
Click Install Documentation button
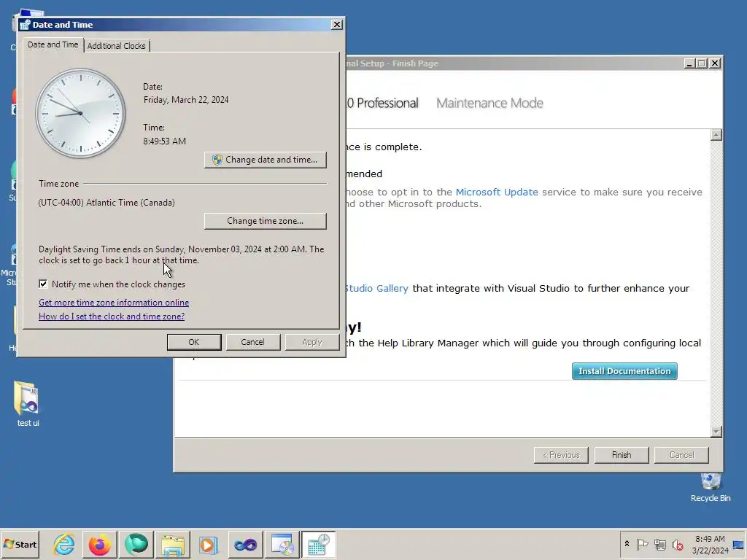click(624, 371)
